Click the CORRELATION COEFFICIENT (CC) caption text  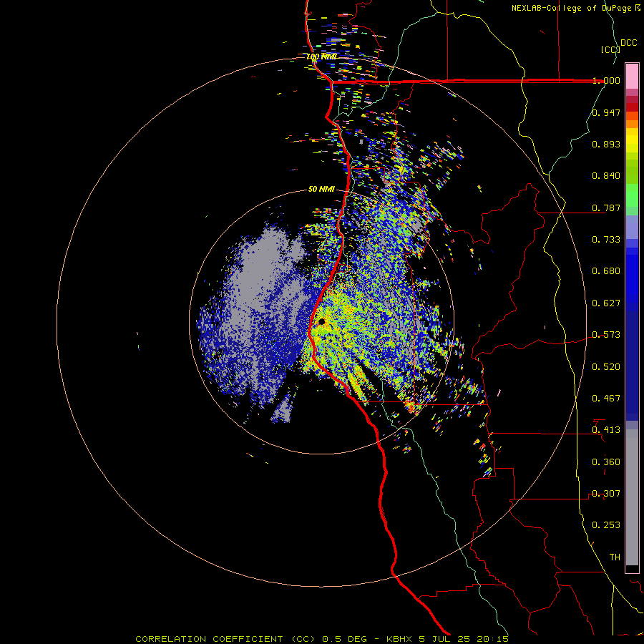pos(225,639)
